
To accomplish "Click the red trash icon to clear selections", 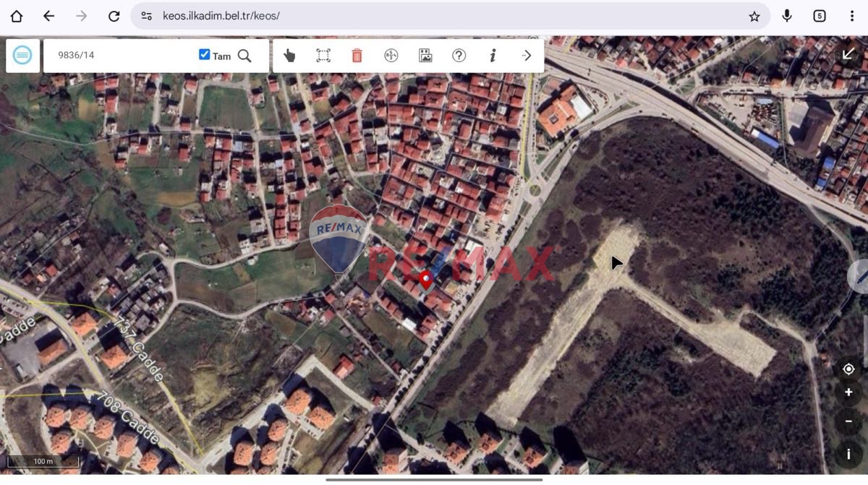I will (357, 55).
